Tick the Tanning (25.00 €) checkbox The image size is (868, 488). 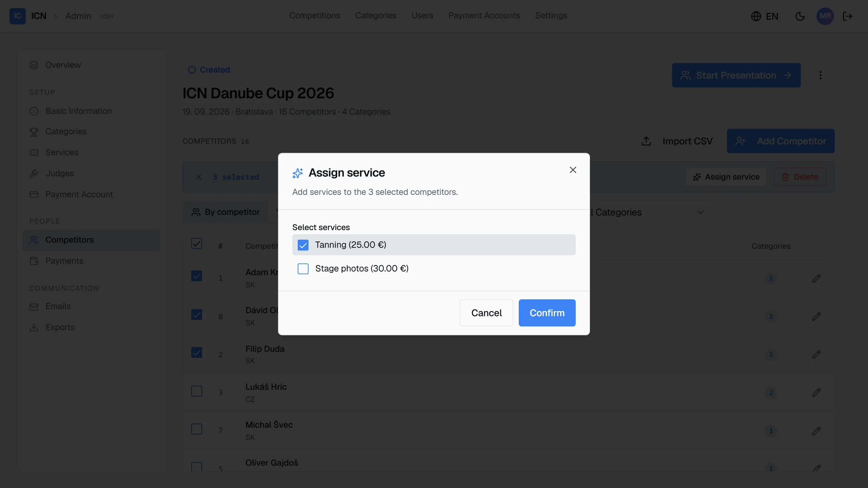(x=303, y=245)
